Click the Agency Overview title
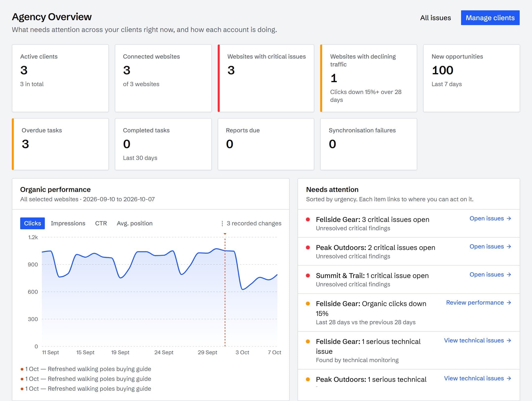The width and height of the screenshot is (532, 401). (52, 17)
